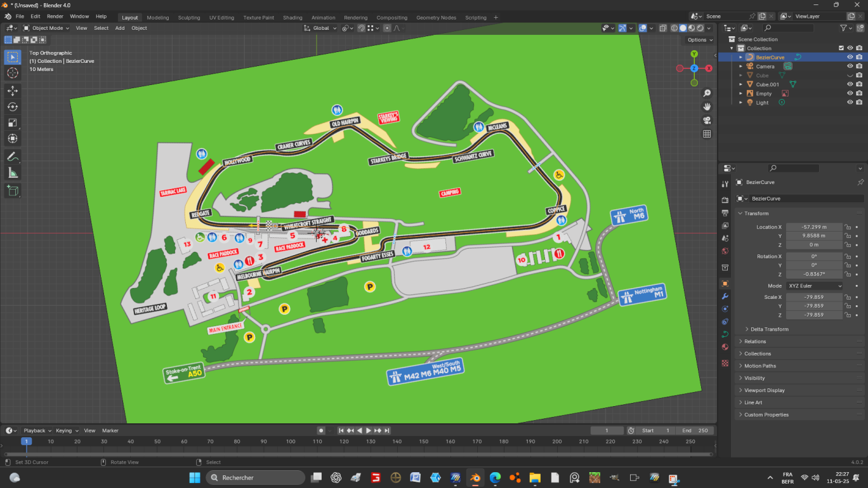Open the curve Object Data tab
This screenshot has width=868, height=488.
point(725,334)
